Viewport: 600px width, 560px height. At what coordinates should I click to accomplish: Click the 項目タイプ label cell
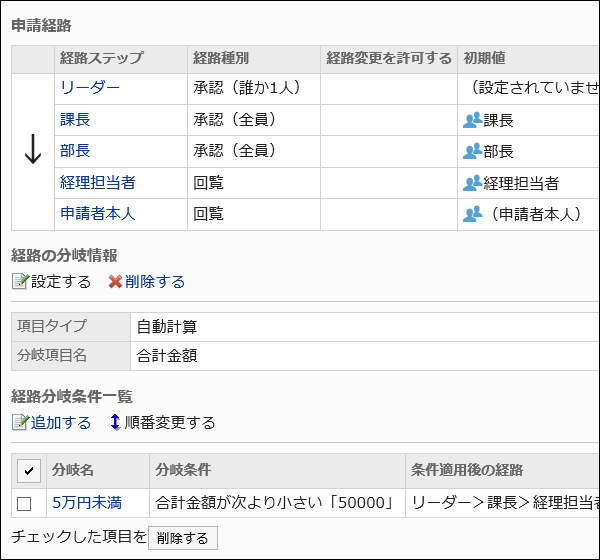point(71,327)
